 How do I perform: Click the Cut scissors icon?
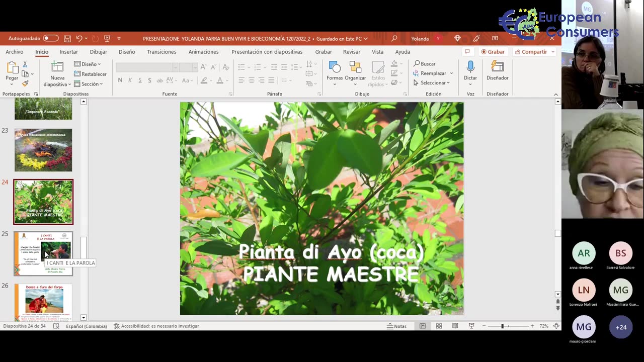click(25, 64)
